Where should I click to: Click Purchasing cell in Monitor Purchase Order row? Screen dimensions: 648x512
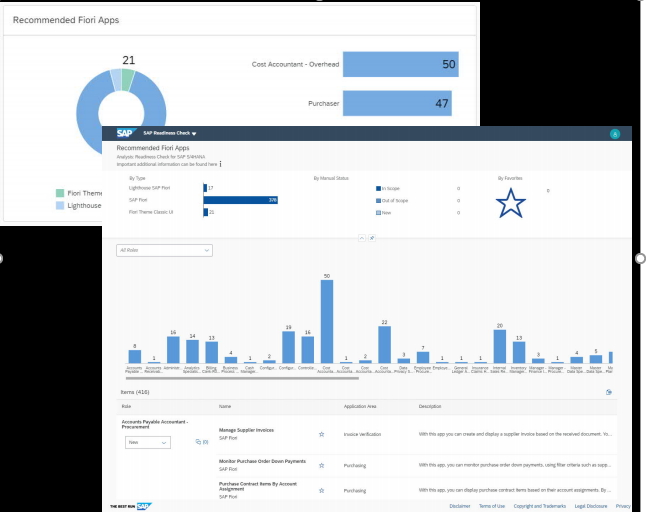(x=355, y=466)
